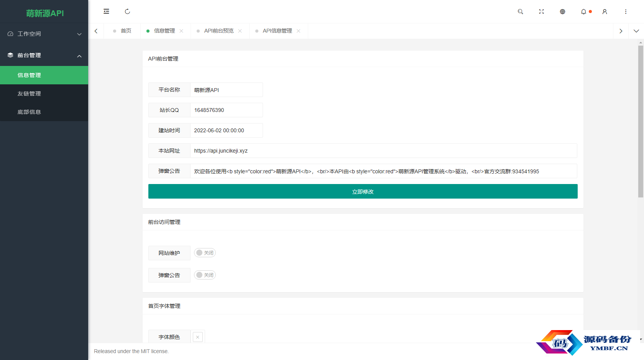Open the search icon in top bar
The width and height of the screenshot is (644, 360).
(x=520, y=12)
